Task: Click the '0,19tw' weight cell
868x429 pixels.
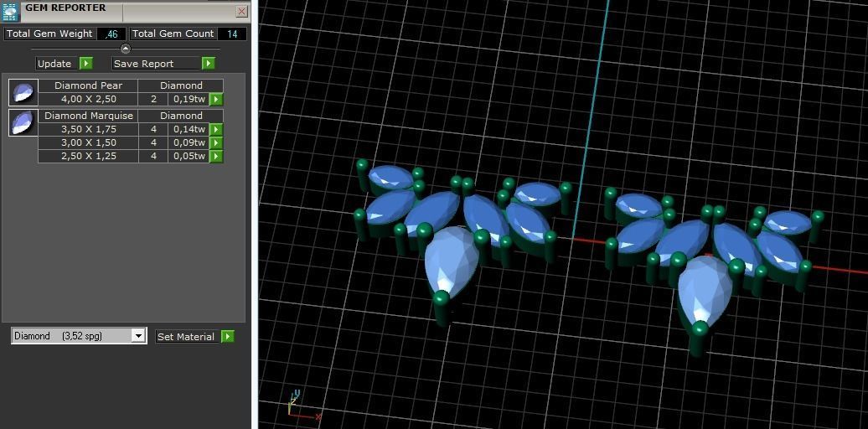Action: tap(189, 99)
